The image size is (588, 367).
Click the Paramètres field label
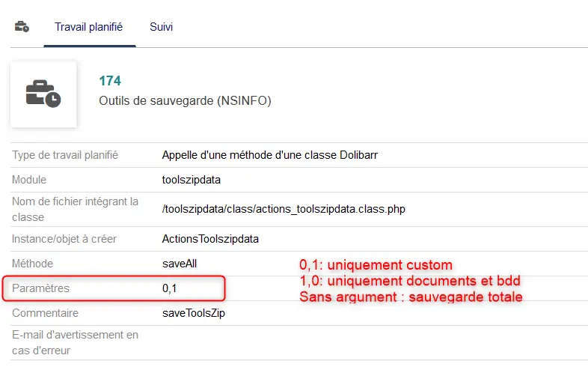pyautogui.click(x=40, y=288)
